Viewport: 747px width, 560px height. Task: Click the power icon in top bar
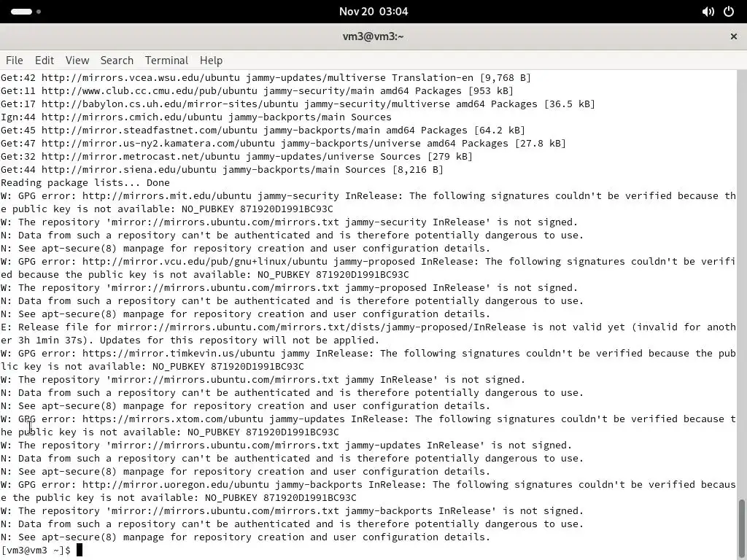point(729,12)
